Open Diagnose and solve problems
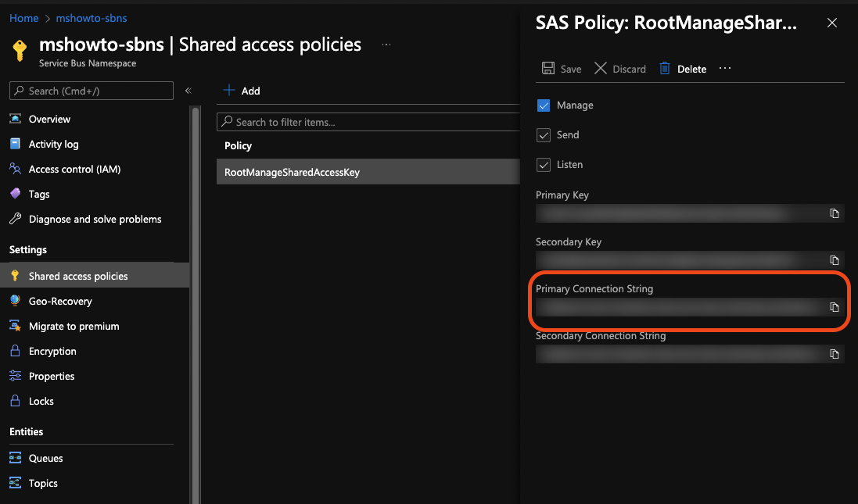The width and height of the screenshot is (858, 504). tap(95, 220)
